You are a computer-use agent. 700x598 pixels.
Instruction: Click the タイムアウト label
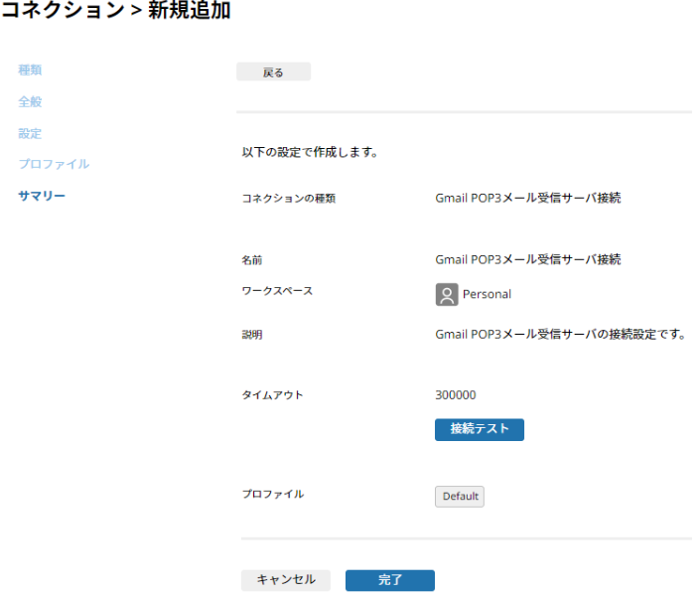(272, 395)
